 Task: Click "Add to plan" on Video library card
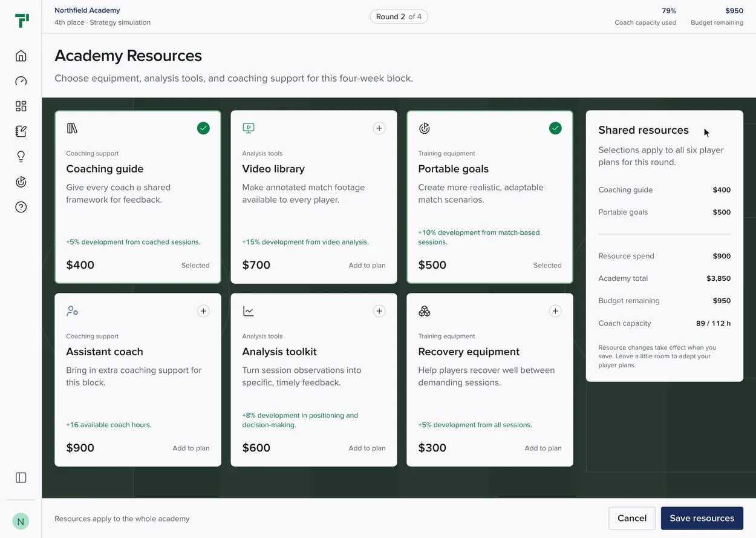[367, 265]
